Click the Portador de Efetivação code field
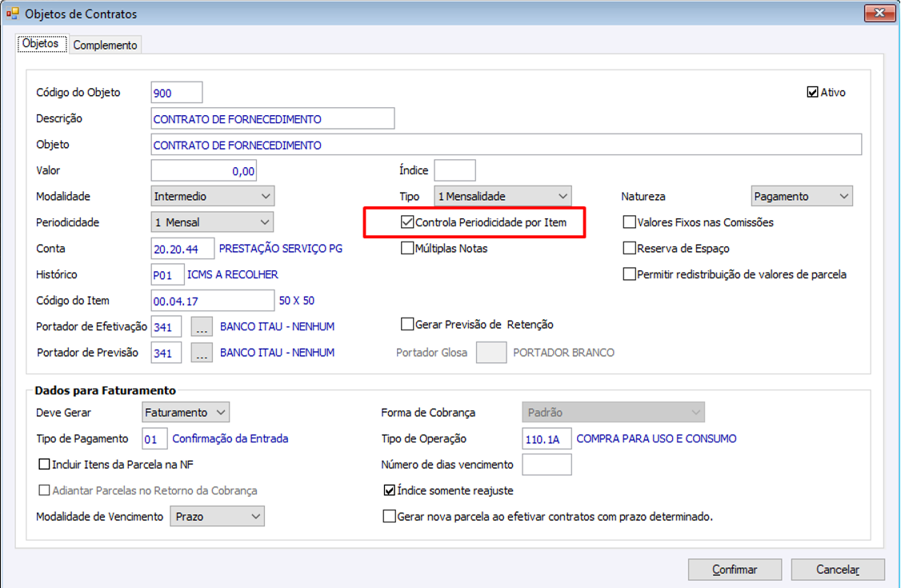The height and width of the screenshot is (588, 901). tap(166, 326)
